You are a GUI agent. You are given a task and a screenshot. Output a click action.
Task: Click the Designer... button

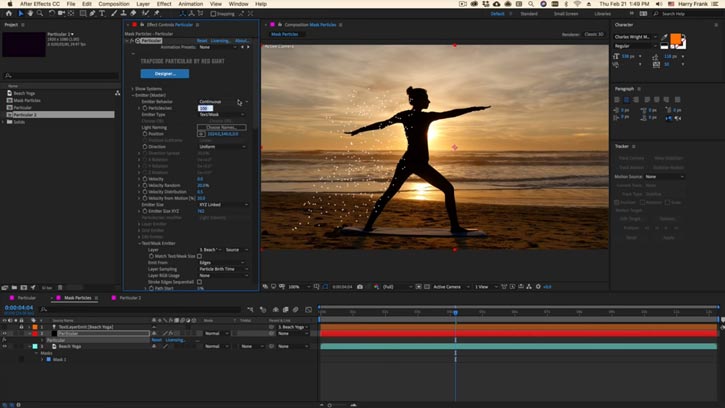tap(165, 74)
